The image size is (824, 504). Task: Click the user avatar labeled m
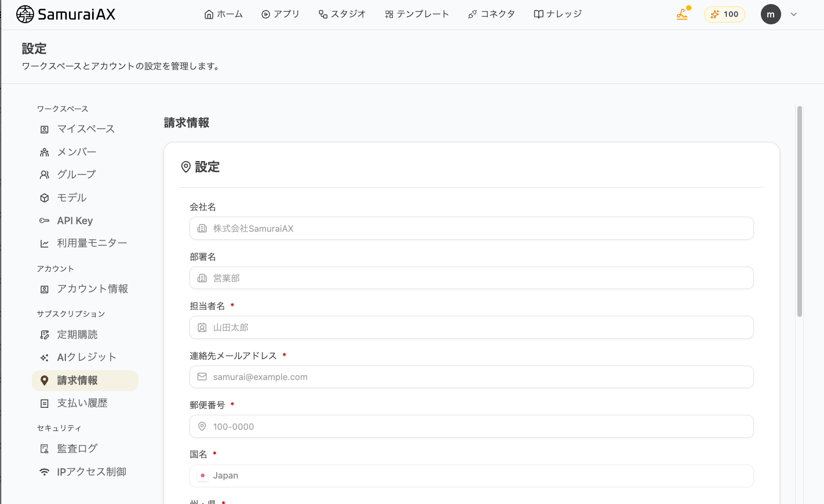[771, 14]
